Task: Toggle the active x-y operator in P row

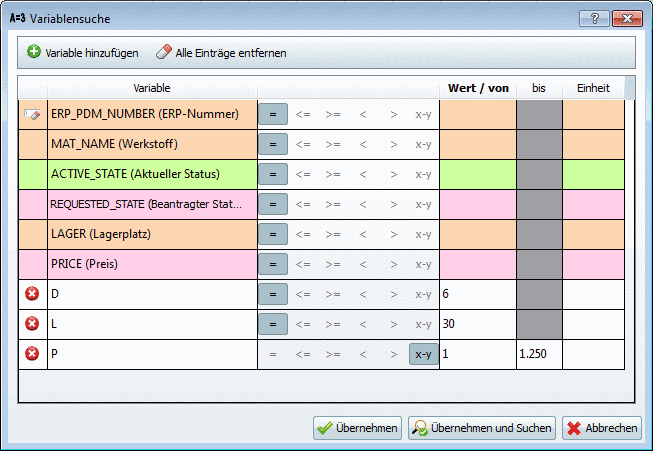Action: (423, 354)
